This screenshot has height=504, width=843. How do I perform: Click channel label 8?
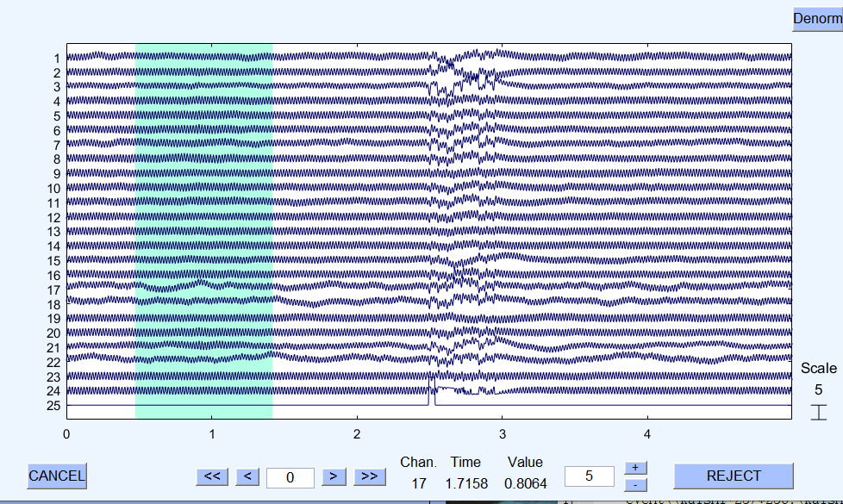click(56, 159)
